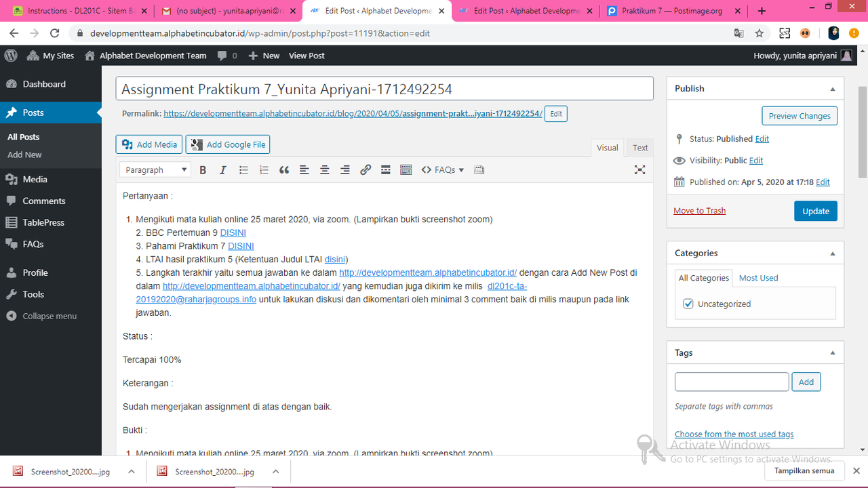
Task: Open the FAQs sidebar item
Action: pos(51,244)
